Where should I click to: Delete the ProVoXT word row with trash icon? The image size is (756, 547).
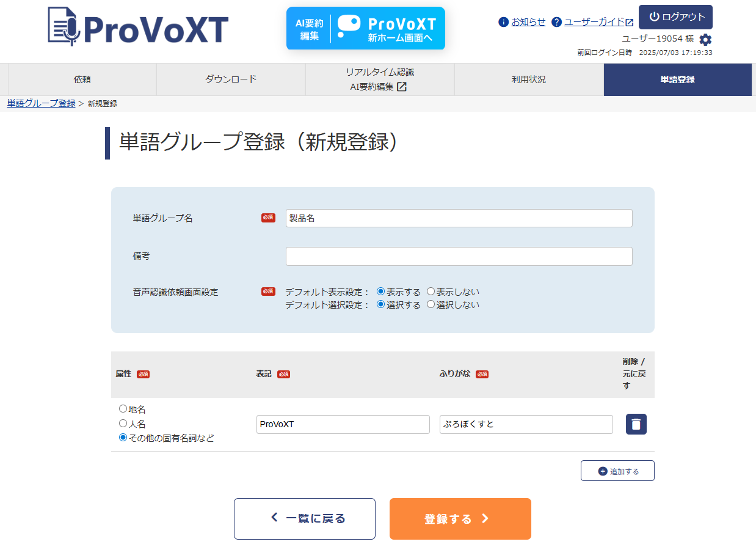636,424
